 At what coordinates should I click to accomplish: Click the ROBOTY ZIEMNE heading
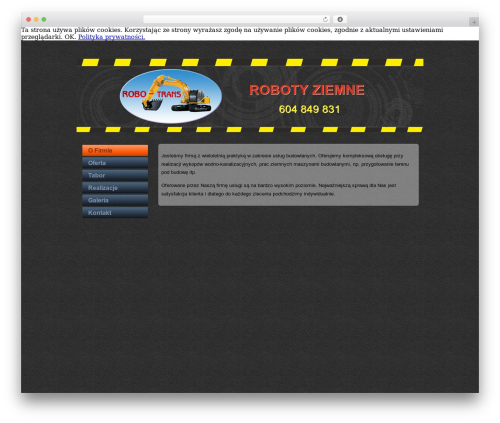(307, 90)
